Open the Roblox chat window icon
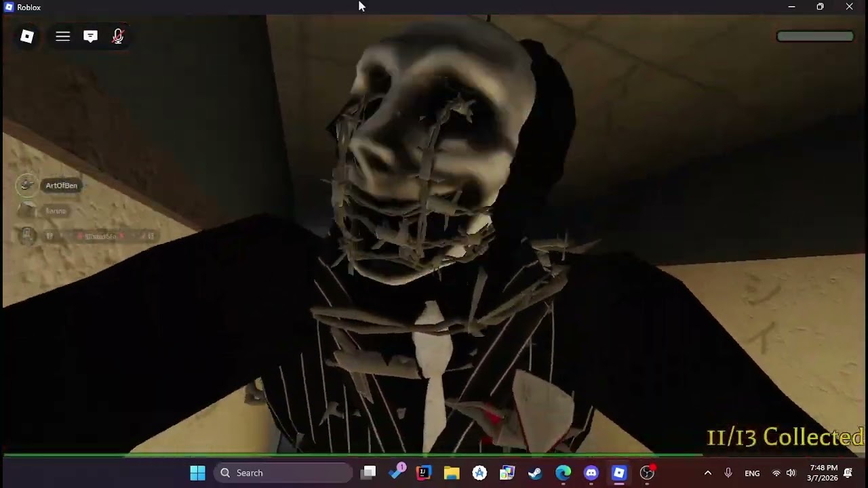This screenshot has width=868, height=488. coord(90,37)
